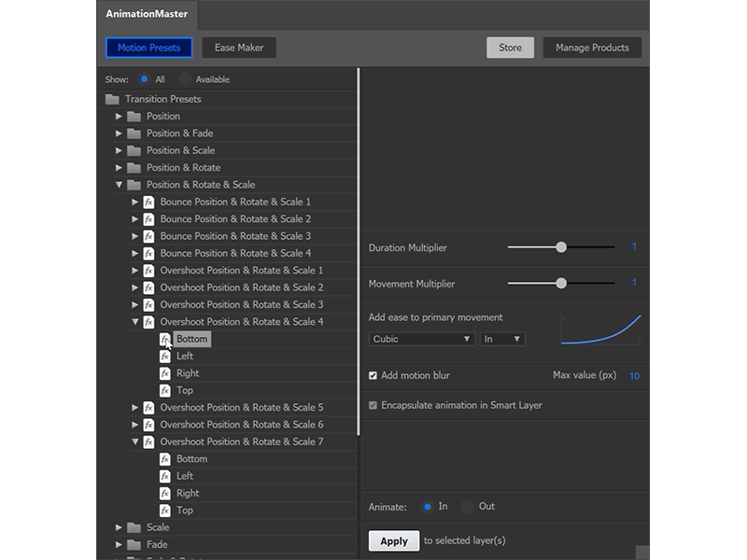The image size is (747, 560).
Task: Click the fx icon of Bounce Position & Rotate & Scale 1
Action: (x=149, y=202)
